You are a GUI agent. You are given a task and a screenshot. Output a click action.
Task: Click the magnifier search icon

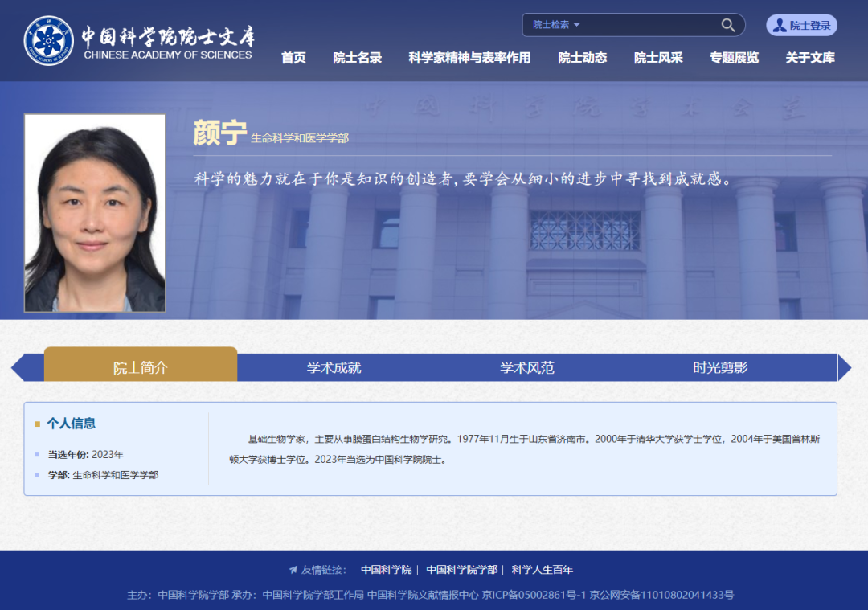coord(728,25)
